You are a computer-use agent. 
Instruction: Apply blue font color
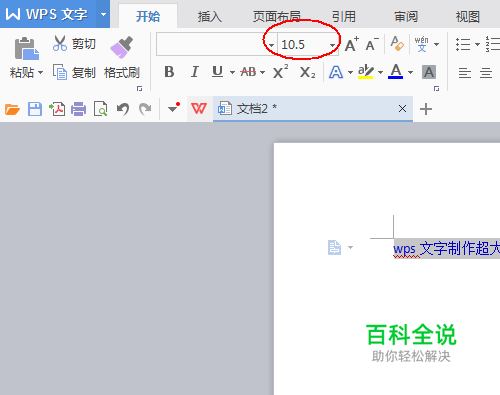pos(396,72)
